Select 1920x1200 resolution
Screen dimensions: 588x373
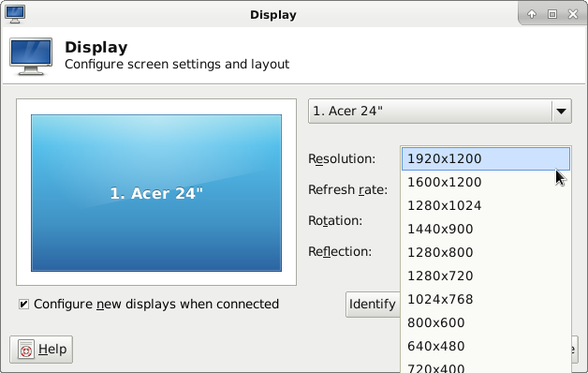[486, 158]
